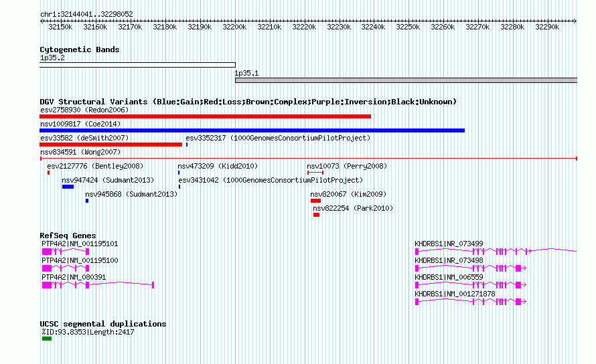Open the nsv945868 (Sudmant2013) label
The image size is (596, 364).
click(131, 194)
